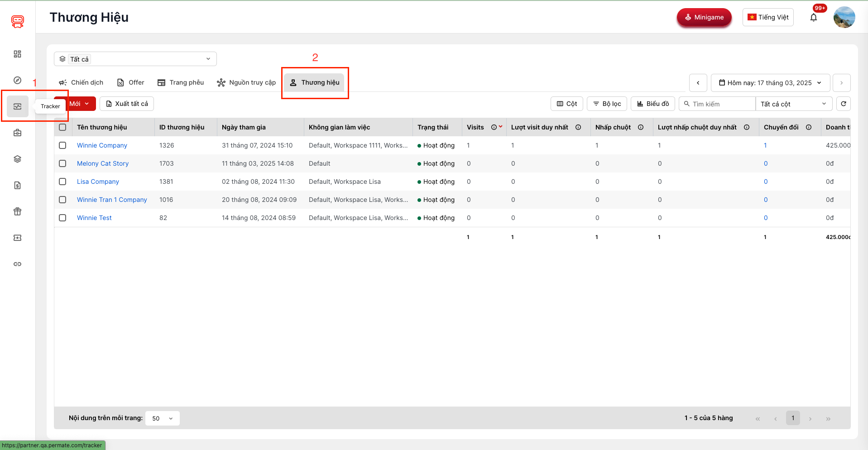Click the dashboard grid icon in sidebar
Viewport: 868px width, 450px height.
[17, 54]
